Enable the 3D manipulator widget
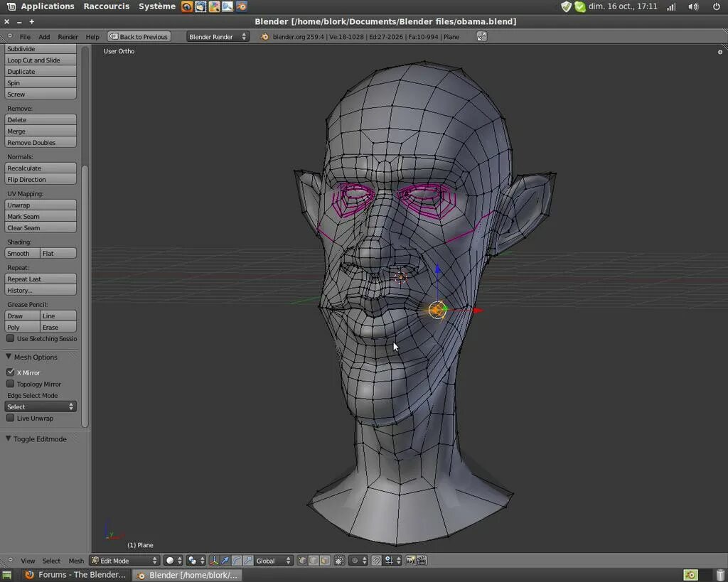The height and width of the screenshot is (582, 728). [214, 560]
